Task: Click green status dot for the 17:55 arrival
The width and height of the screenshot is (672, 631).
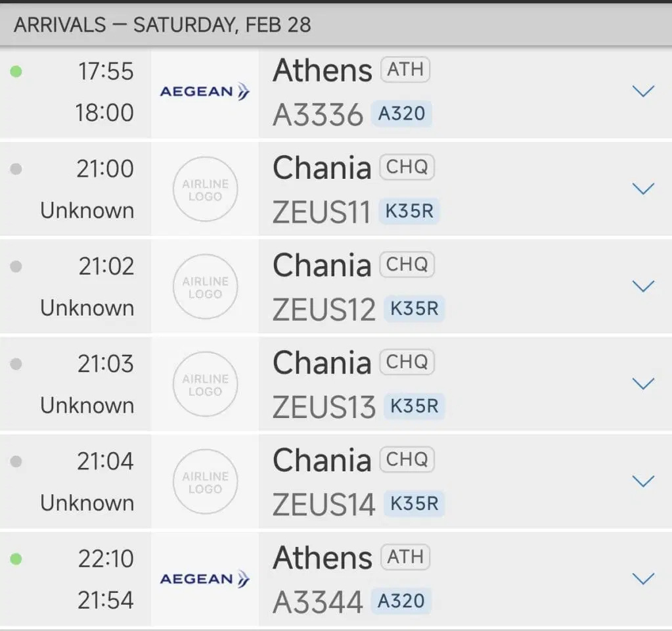Action: 16,71
